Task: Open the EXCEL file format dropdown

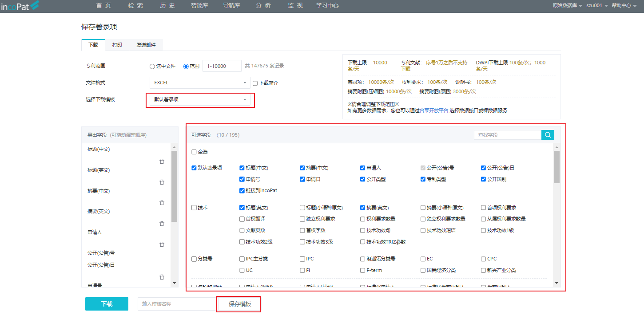Action: coord(200,83)
